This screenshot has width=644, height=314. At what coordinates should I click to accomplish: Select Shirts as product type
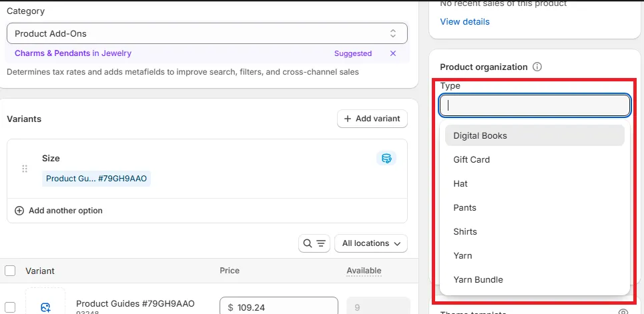coord(535,231)
